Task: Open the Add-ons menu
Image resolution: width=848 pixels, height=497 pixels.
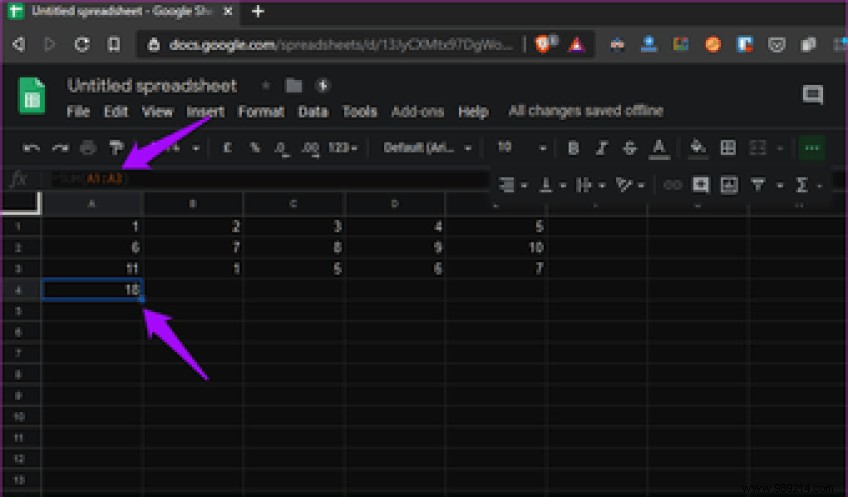Action: [x=418, y=111]
